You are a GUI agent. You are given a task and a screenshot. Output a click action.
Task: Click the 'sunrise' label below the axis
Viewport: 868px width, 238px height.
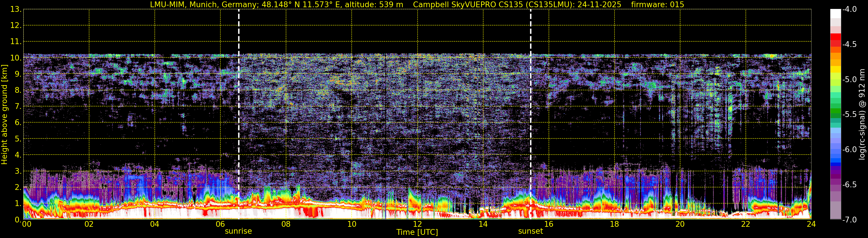coord(238,231)
